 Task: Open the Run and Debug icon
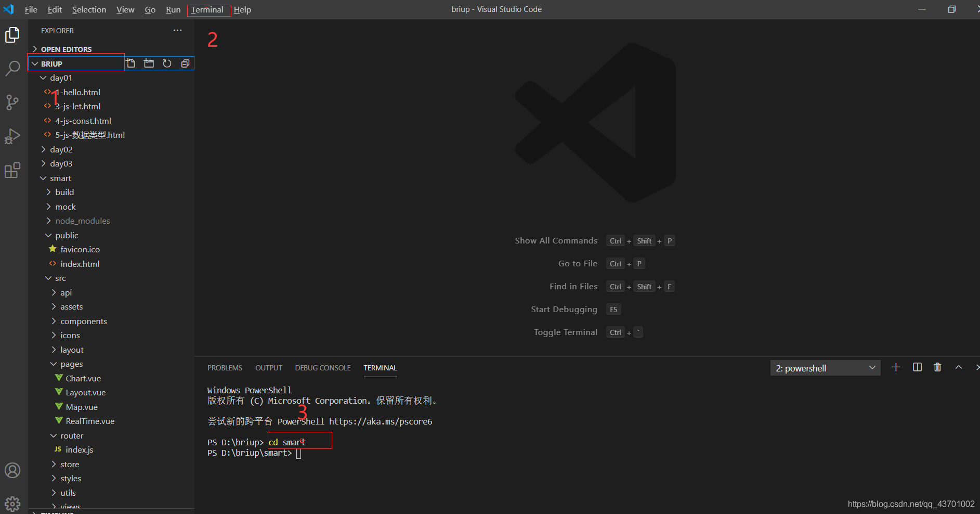[12, 136]
